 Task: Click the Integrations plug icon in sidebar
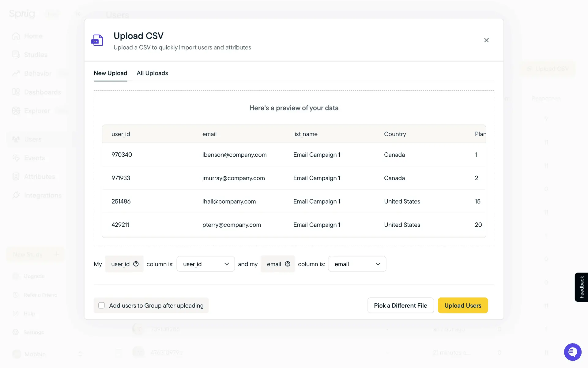[16, 195]
